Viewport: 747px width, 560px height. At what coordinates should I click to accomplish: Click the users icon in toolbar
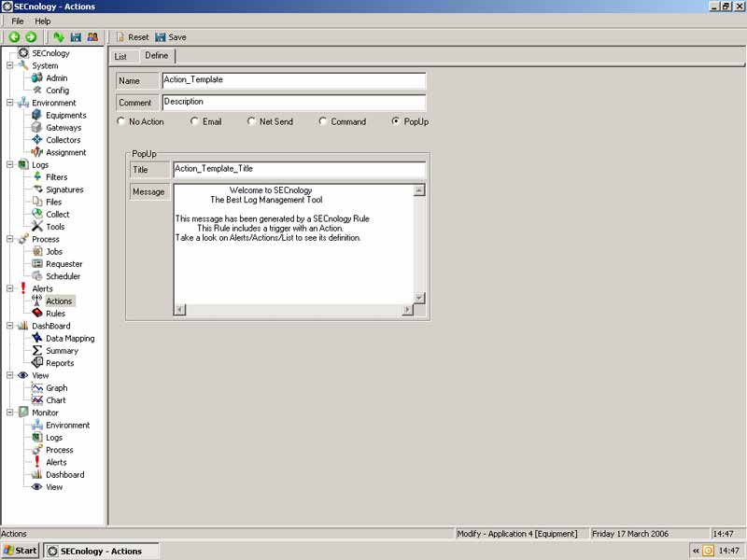(x=92, y=36)
